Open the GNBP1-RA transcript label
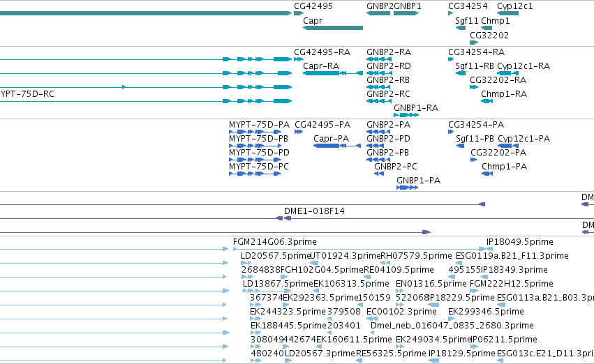Screen dimensions: 594x364 pos(416,108)
